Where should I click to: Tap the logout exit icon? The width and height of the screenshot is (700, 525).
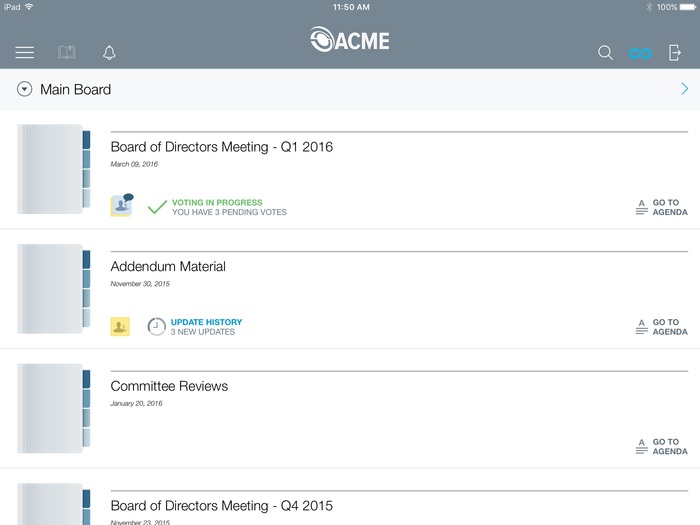pos(675,53)
